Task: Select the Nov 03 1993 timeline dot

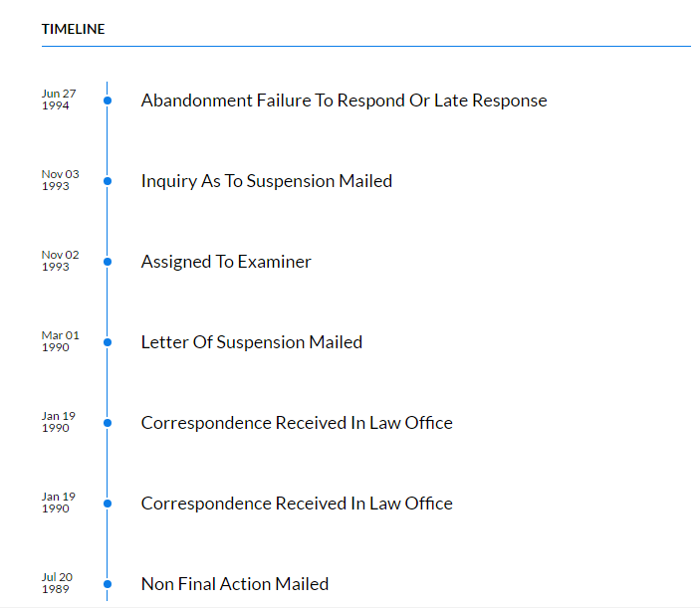Action: pyautogui.click(x=108, y=181)
